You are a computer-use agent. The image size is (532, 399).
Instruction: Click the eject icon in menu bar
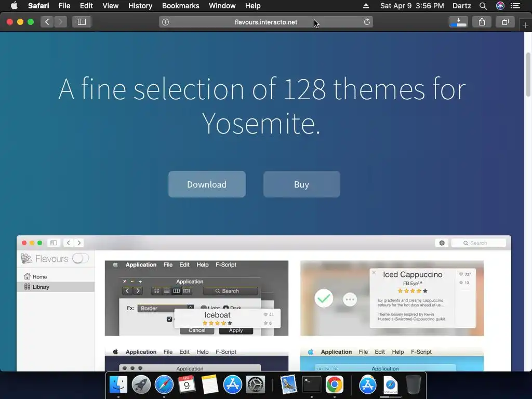[x=366, y=6]
